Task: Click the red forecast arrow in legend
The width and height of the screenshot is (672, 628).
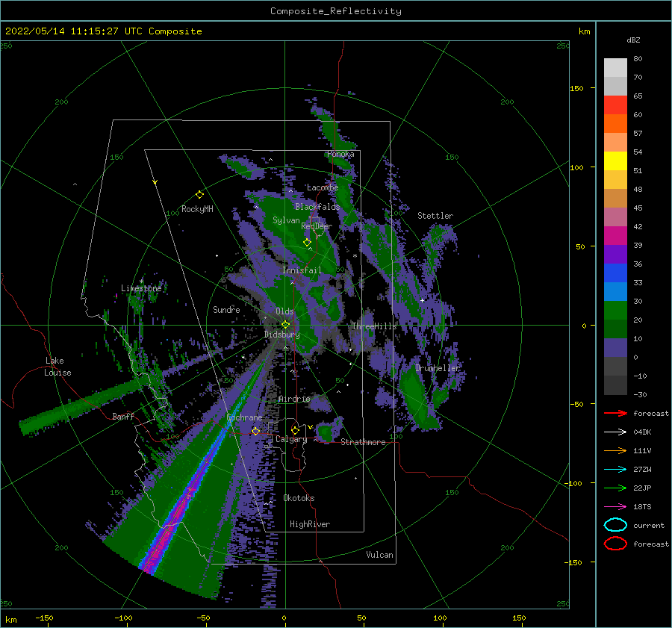Action: [615, 413]
